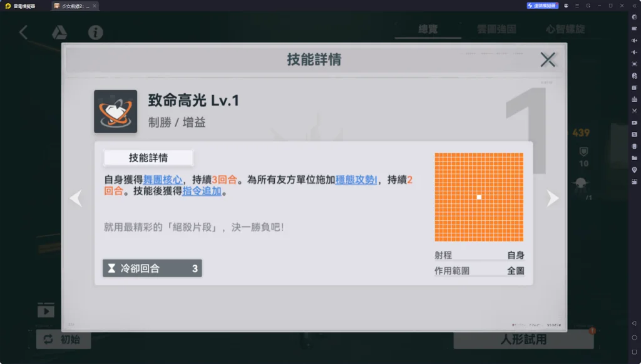The height and width of the screenshot is (364, 641).
Task: Open the shared folder icon in sidebar
Action: [635, 158]
